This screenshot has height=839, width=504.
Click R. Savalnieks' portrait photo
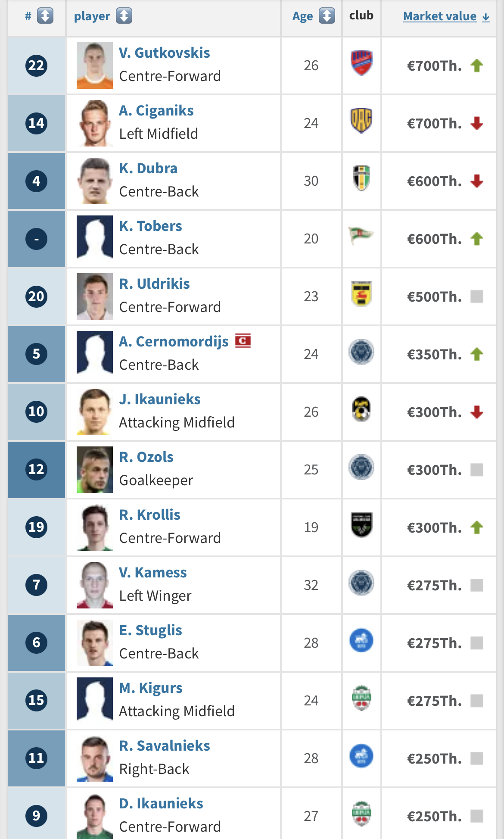[95, 758]
